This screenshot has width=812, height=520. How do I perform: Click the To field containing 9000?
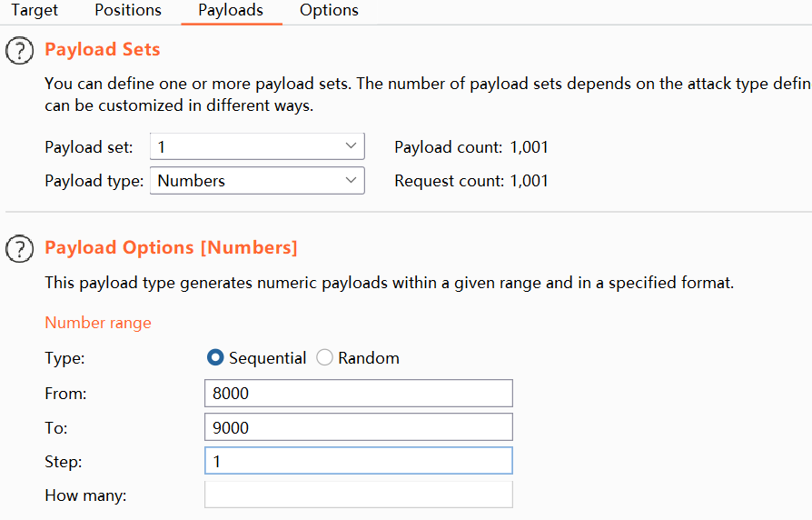(x=359, y=427)
